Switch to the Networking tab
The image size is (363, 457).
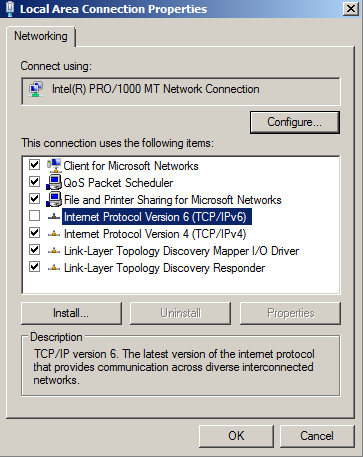tap(41, 36)
